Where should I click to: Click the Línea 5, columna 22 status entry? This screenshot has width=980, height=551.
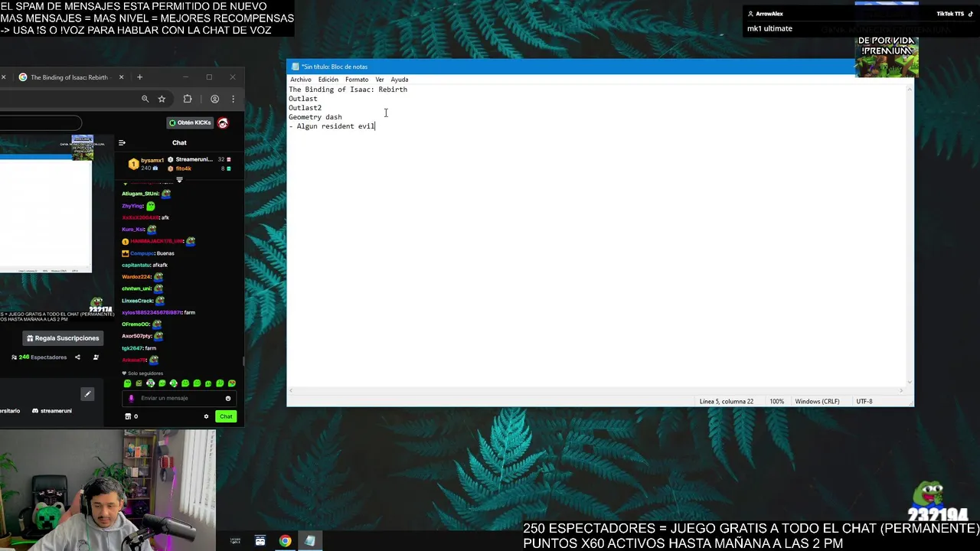point(726,401)
